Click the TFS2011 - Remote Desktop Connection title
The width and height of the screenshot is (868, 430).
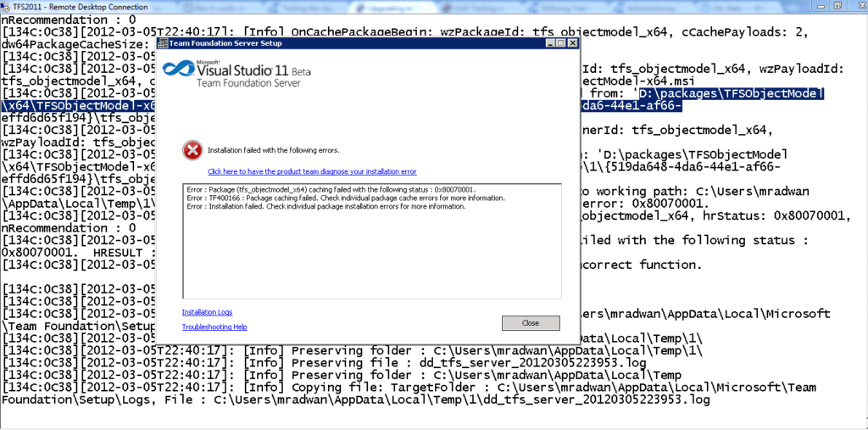pos(81,7)
